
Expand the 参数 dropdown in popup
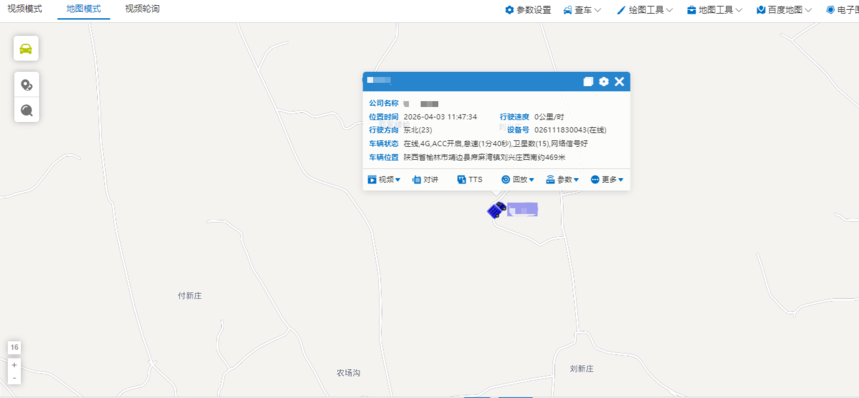(563, 180)
